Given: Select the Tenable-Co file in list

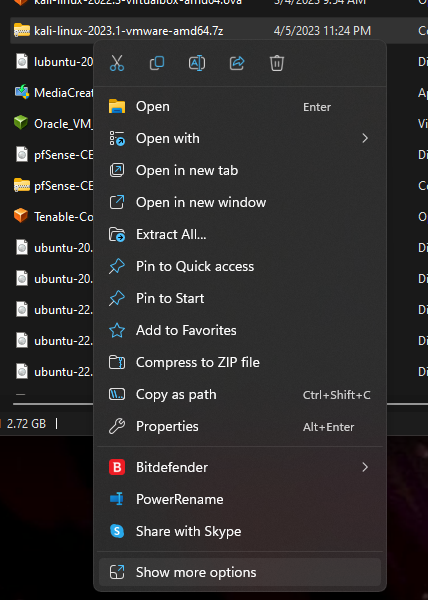Looking at the screenshot, I should [x=54, y=217].
